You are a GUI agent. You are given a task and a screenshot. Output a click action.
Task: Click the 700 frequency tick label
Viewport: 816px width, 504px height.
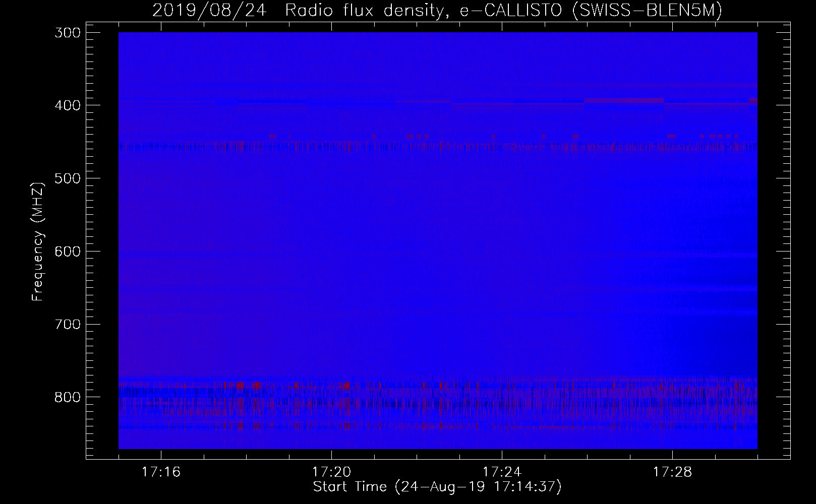(x=67, y=324)
